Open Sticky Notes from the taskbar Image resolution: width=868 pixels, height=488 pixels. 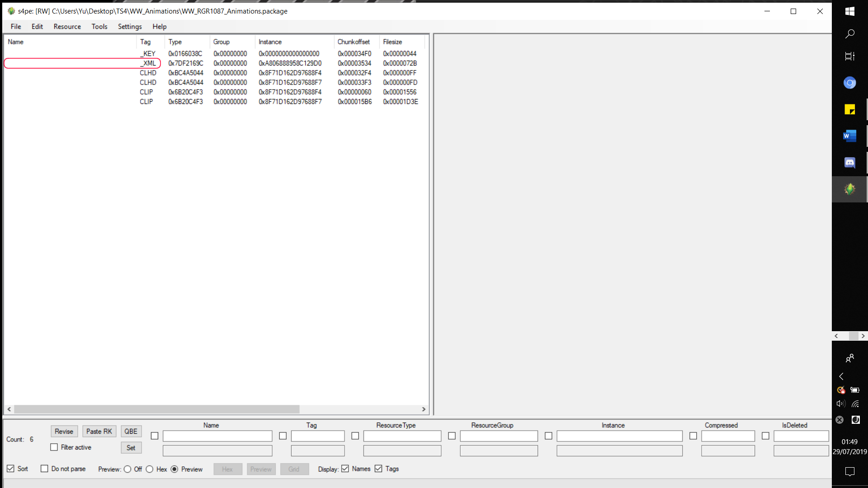(x=849, y=109)
